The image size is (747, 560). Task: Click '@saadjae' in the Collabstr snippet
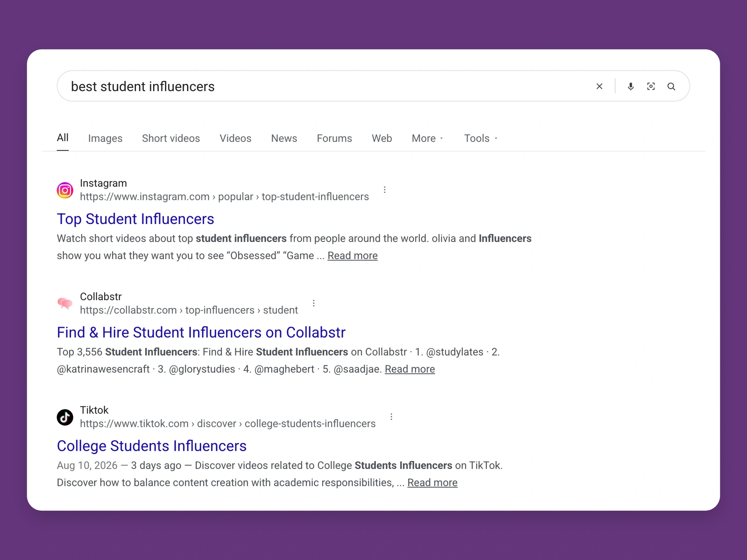click(x=358, y=369)
